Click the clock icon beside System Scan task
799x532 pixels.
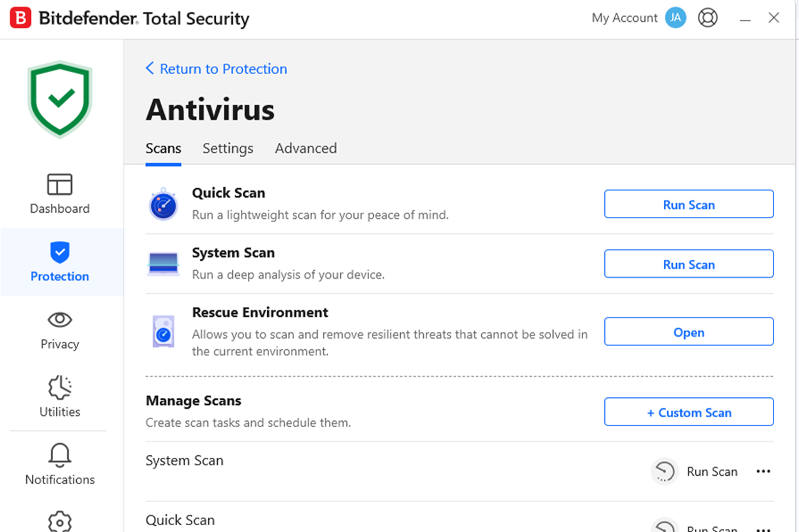(x=665, y=472)
